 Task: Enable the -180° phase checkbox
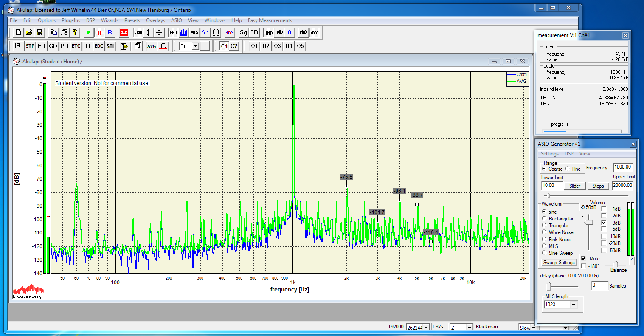pos(583,266)
